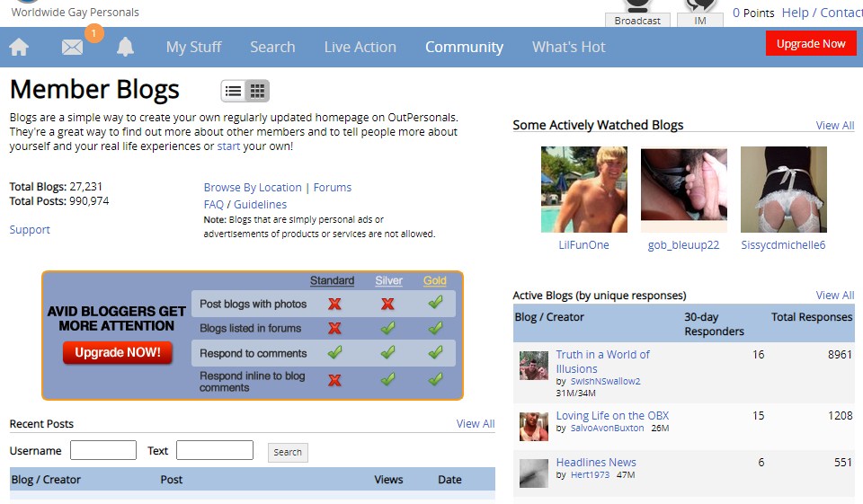Open the Browse By Location link
The image size is (863, 504).
pyautogui.click(x=253, y=188)
